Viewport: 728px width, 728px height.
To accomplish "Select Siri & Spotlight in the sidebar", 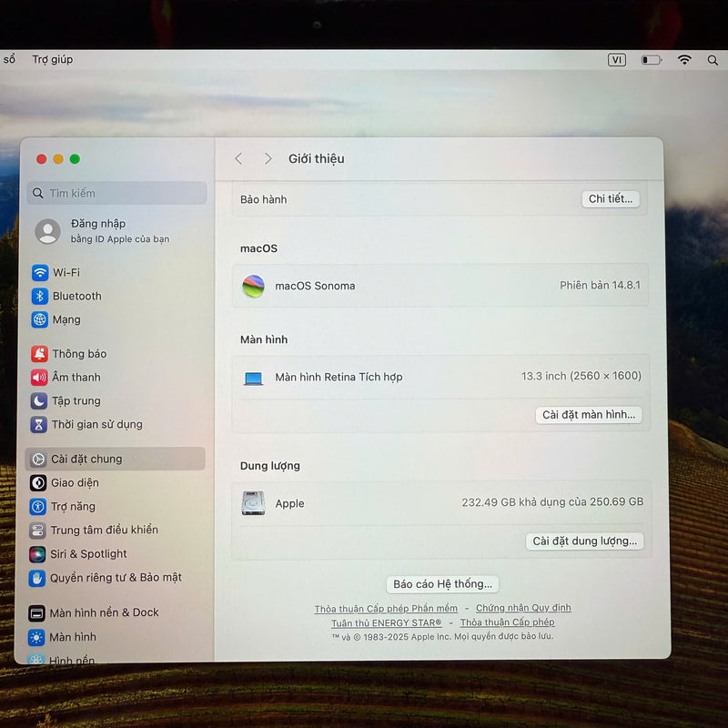I will pyautogui.click(x=81, y=554).
